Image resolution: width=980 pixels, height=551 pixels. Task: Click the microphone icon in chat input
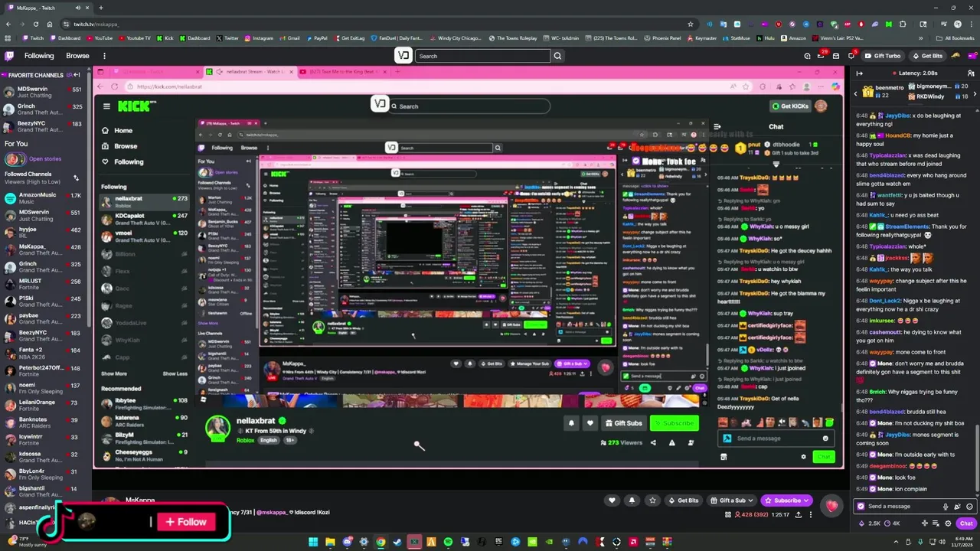click(946, 507)
